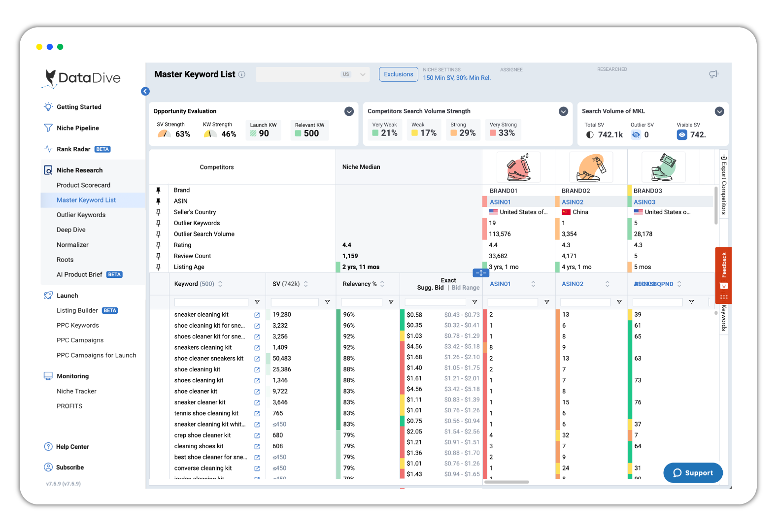Click the column resize handle icon
The width and height of the screenshot is (778, 532).
coord(481,273)
